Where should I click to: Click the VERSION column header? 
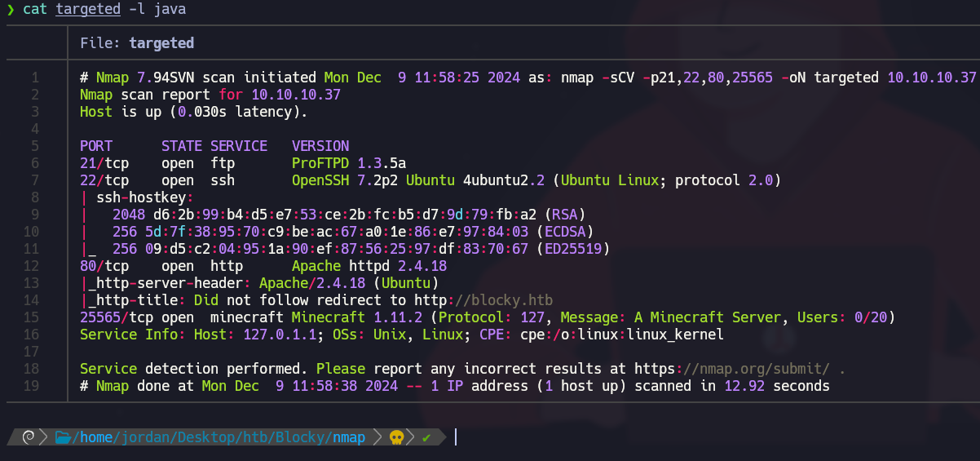(320, 146)
